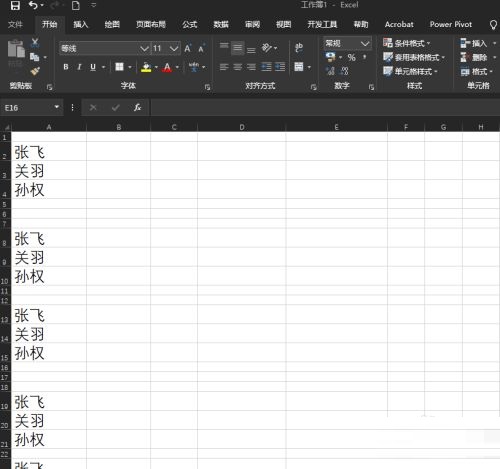Toggle Bold formatting
This screenshot has width=500, height=469.
(x=66, y=67)
